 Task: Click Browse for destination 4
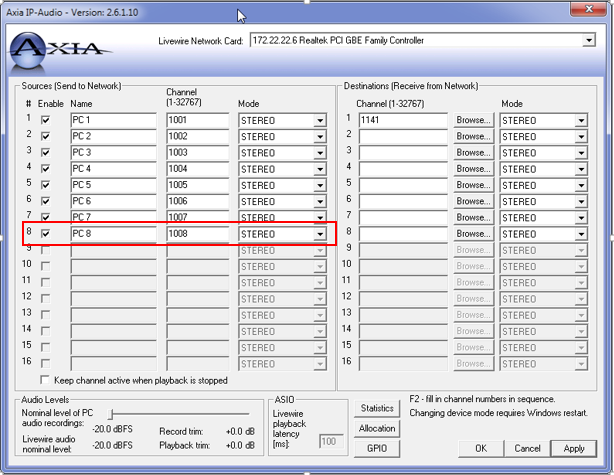click(x=473, y=169)
